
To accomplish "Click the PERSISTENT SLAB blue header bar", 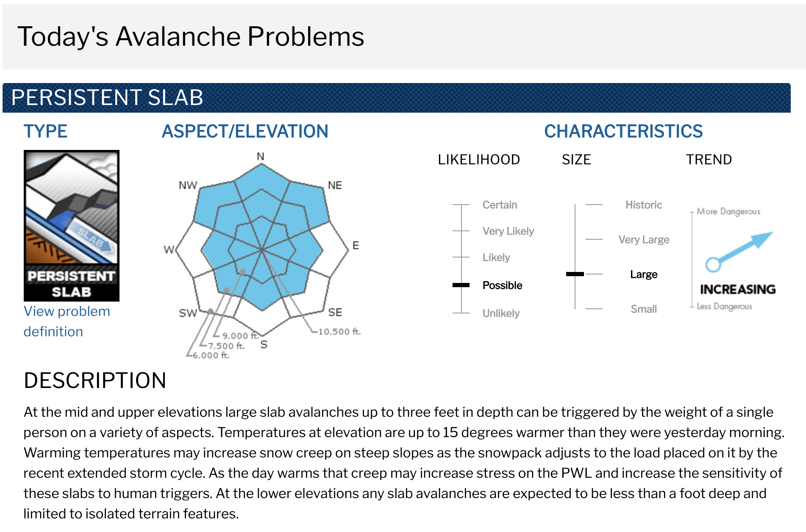I will point(397,98).
